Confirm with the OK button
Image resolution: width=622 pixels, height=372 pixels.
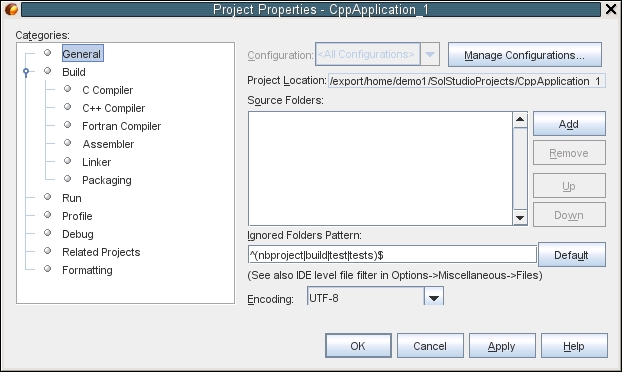358,346
